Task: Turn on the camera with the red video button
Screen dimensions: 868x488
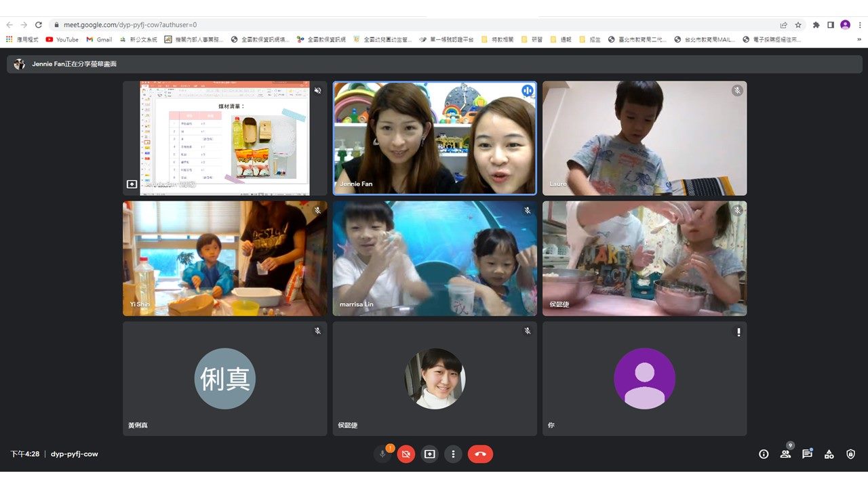Action: [x=406, y=454]
